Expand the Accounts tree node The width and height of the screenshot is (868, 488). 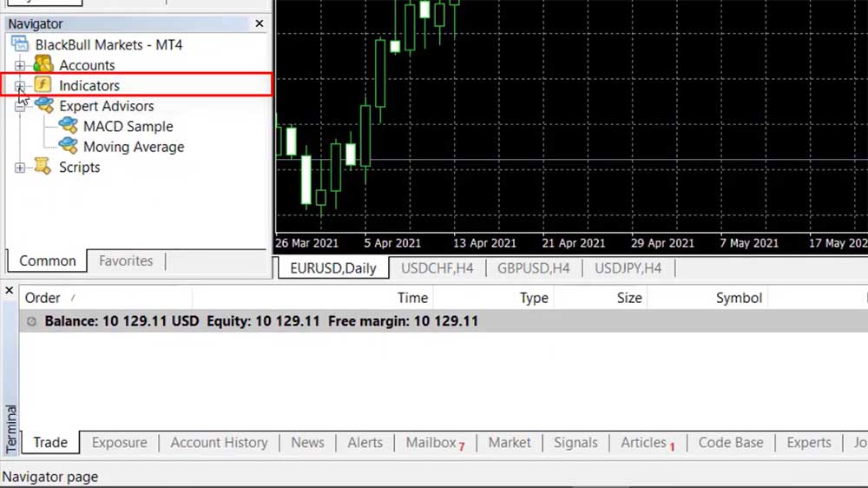tap(20, 65)
